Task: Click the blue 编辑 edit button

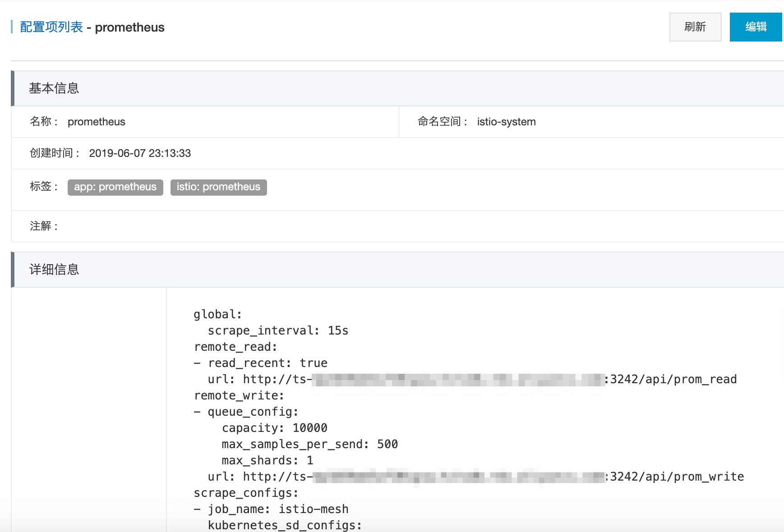Action: click(756, 27)
